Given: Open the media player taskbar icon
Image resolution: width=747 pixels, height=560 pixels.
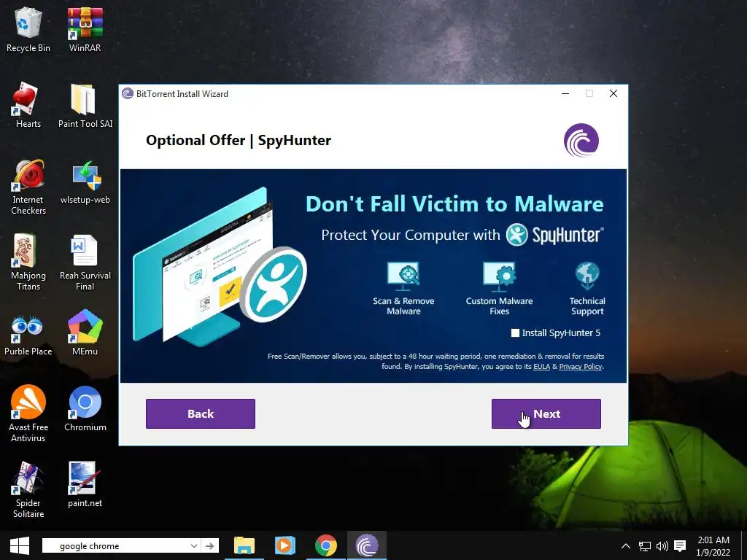Looking at the screenshot, I should point(285,545).
